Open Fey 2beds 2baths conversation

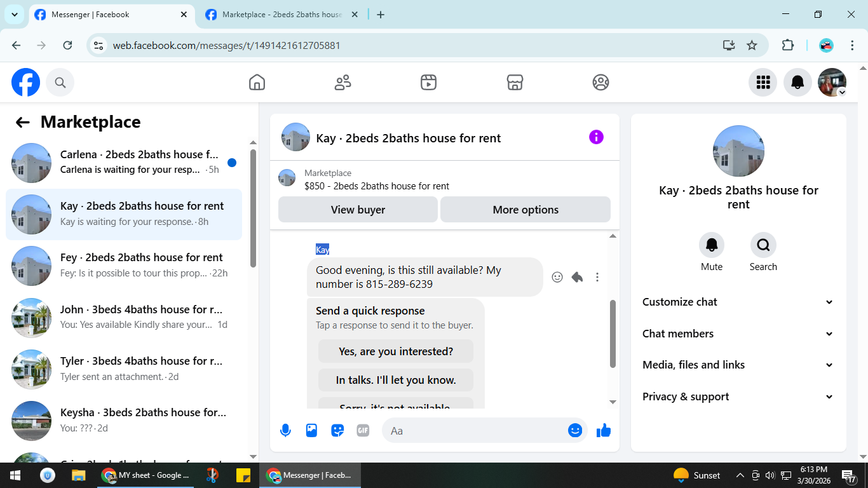[124, 266]
